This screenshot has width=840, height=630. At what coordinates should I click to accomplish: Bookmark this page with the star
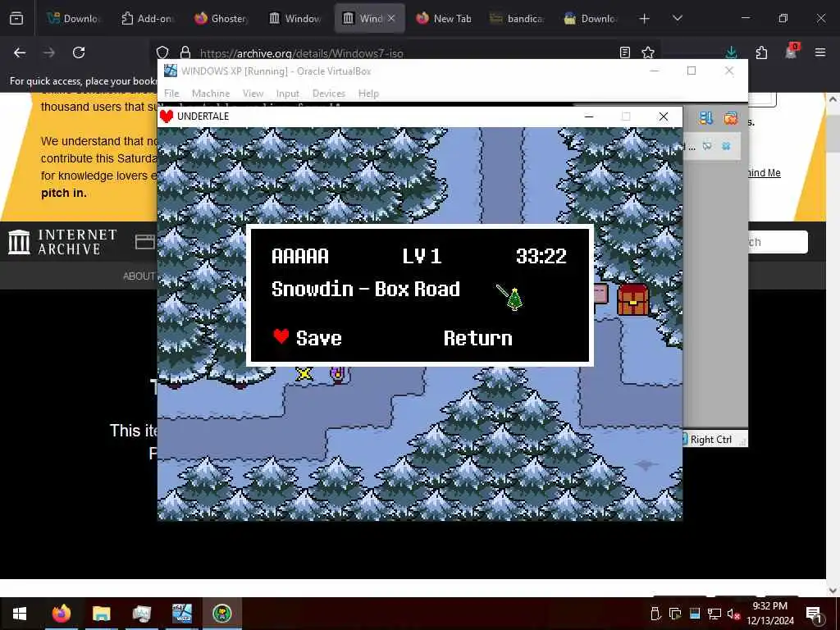(648, 52)
